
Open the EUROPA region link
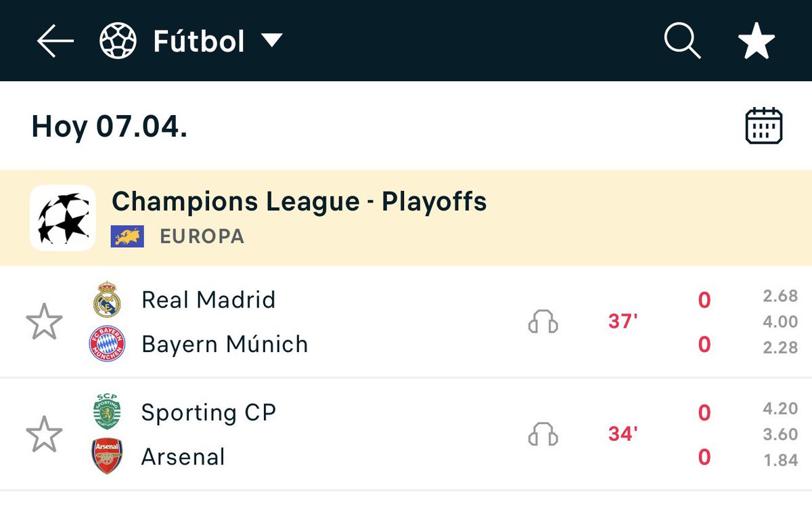click(202, 236)
